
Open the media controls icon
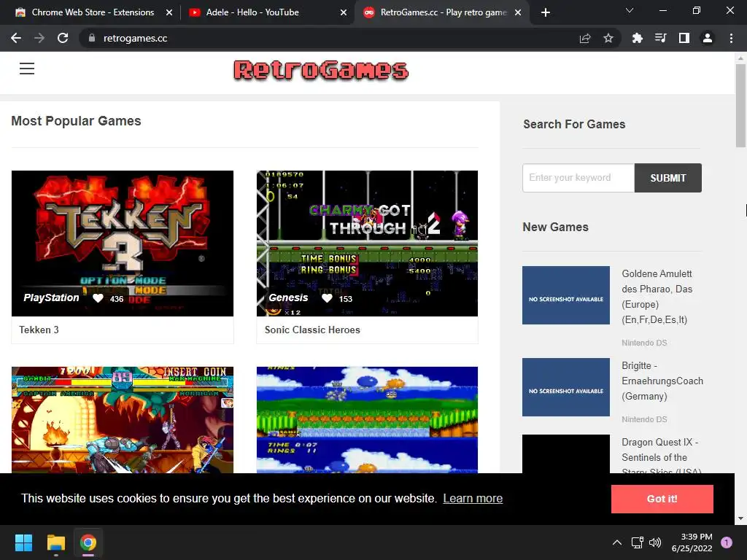click(661, 38)
